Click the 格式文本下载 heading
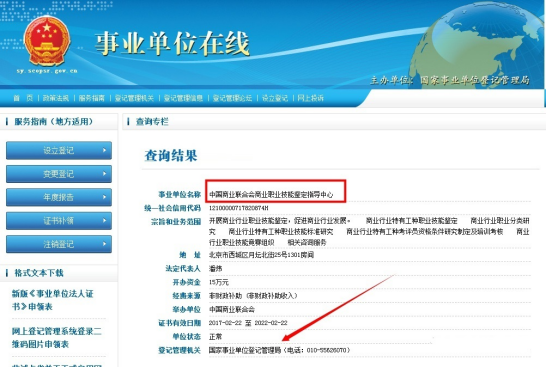The width and height of the screenshot is (547, 368). point(39,273)
